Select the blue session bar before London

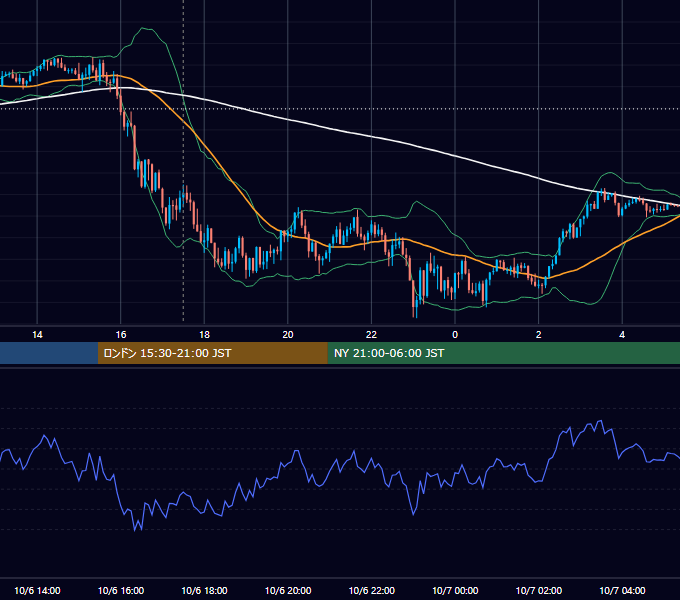pyautogui.click(x=49, y=353)
